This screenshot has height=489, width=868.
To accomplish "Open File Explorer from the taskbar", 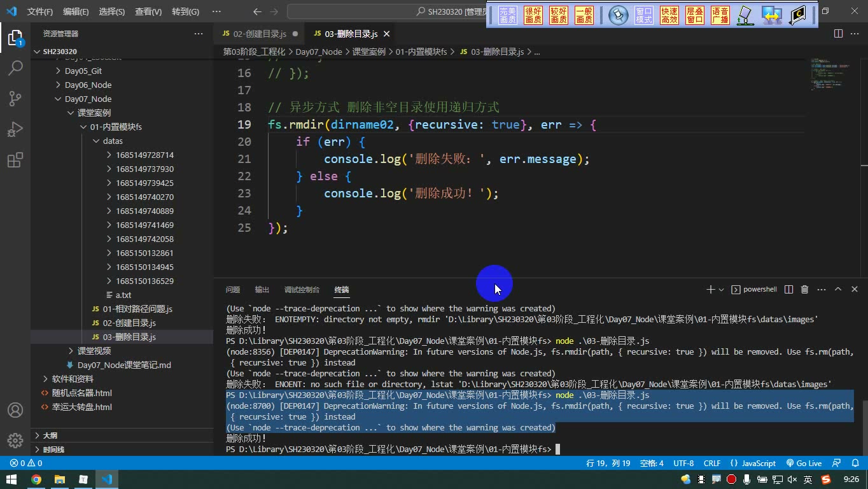I will (x=60, y=479).
